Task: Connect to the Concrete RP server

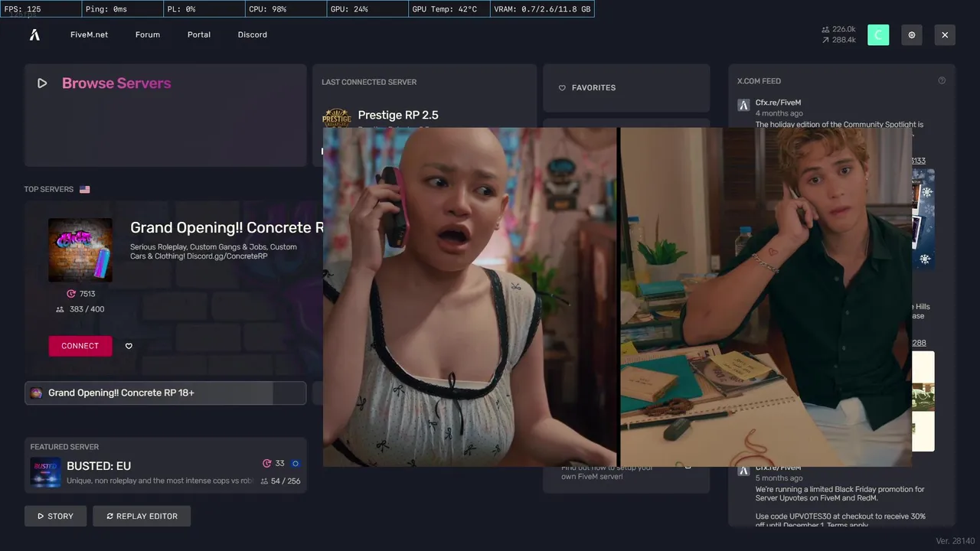Action: (80, 346)
